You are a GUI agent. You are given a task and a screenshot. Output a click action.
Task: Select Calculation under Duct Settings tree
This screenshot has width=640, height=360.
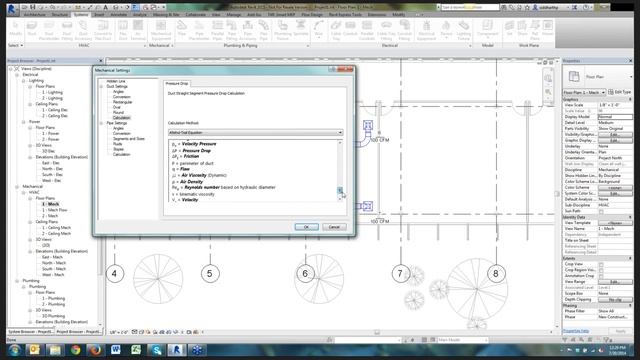tap(121, 118)
